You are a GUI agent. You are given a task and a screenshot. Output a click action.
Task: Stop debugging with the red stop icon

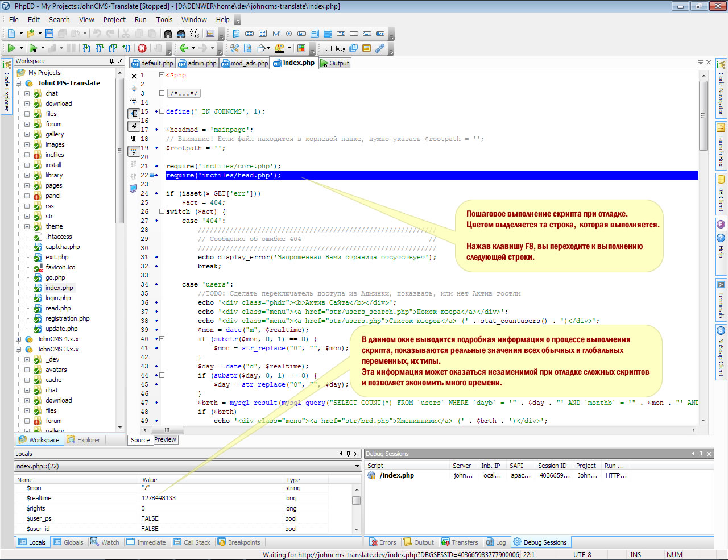click(x=142, y=48)
